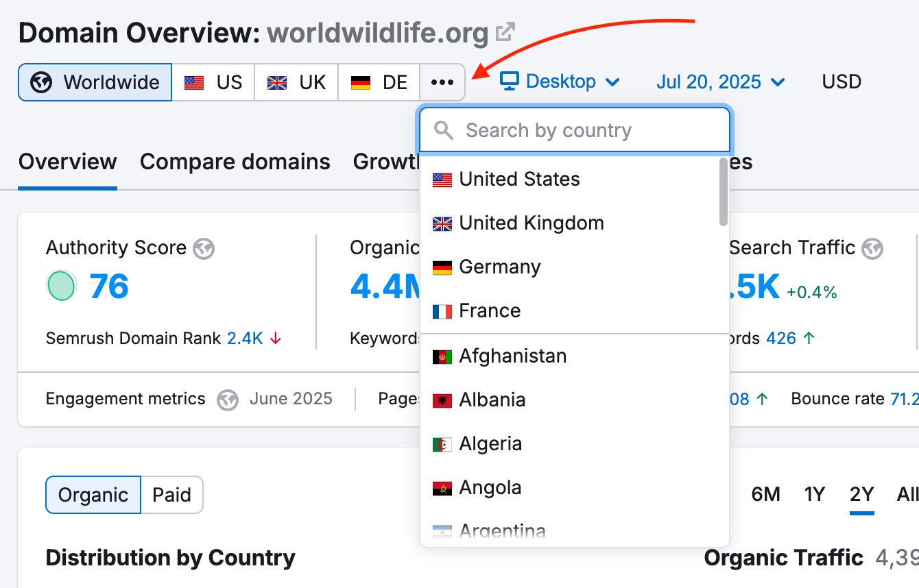Click the UK flag icon in the region bar
The image size is (919, 588).
pyautogui.click(x=277, y=83)
